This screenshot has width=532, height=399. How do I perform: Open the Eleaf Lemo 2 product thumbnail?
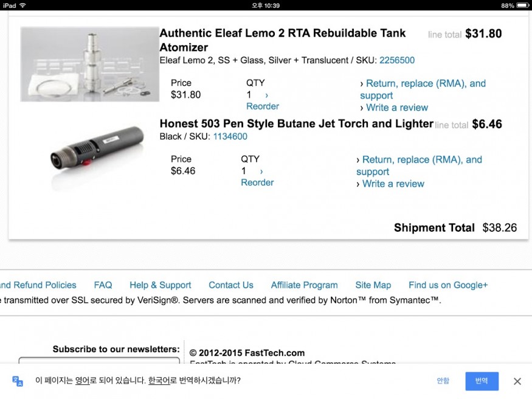[89, 64]
